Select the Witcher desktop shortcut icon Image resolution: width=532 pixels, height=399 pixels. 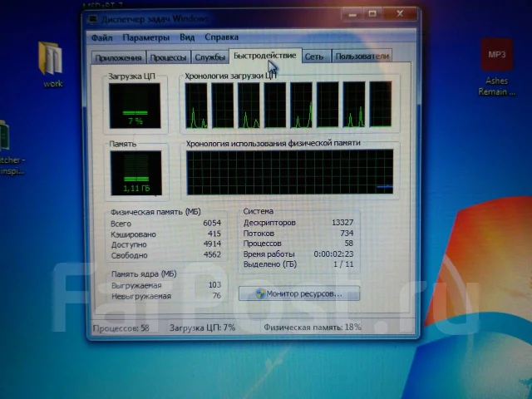click(x=9, y=148)
